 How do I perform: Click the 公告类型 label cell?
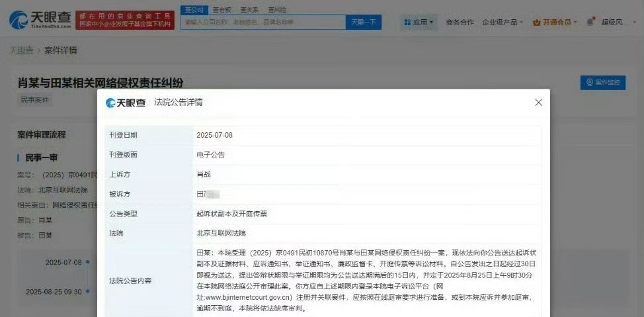[149, 214]
